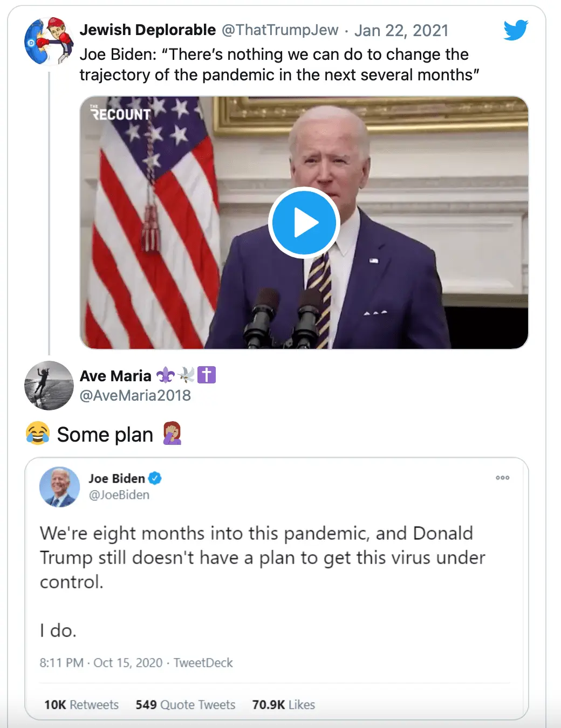This screenshot has height=728, width=561.
Task: Visit the @JoeBiden handle
Action: point(119,495)
